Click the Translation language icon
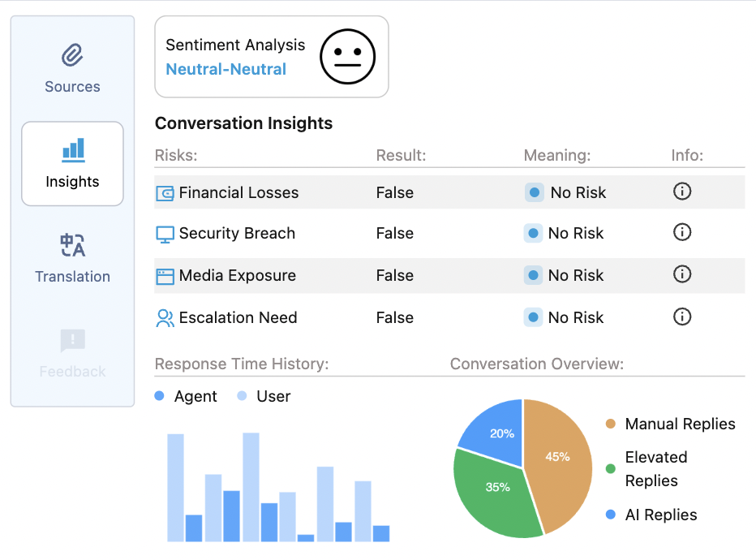 click(72, 244)
